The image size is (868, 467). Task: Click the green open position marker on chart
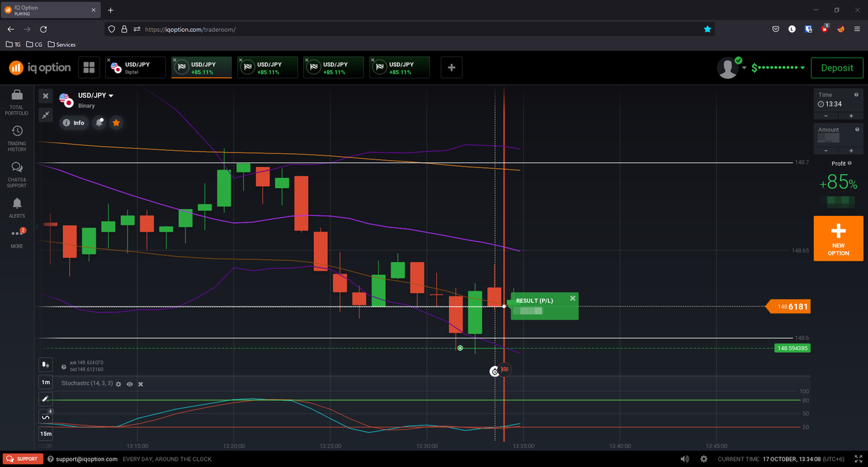click(460, 348)
